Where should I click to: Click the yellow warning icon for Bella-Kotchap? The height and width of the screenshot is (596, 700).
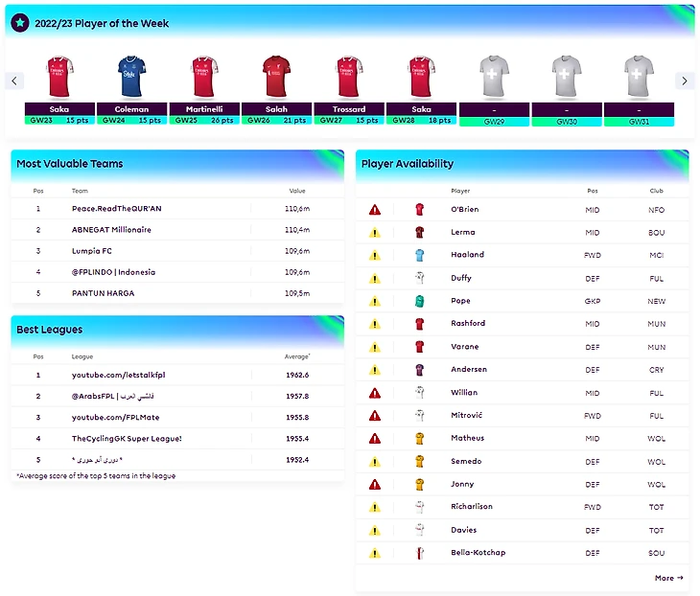pos(375,553)
